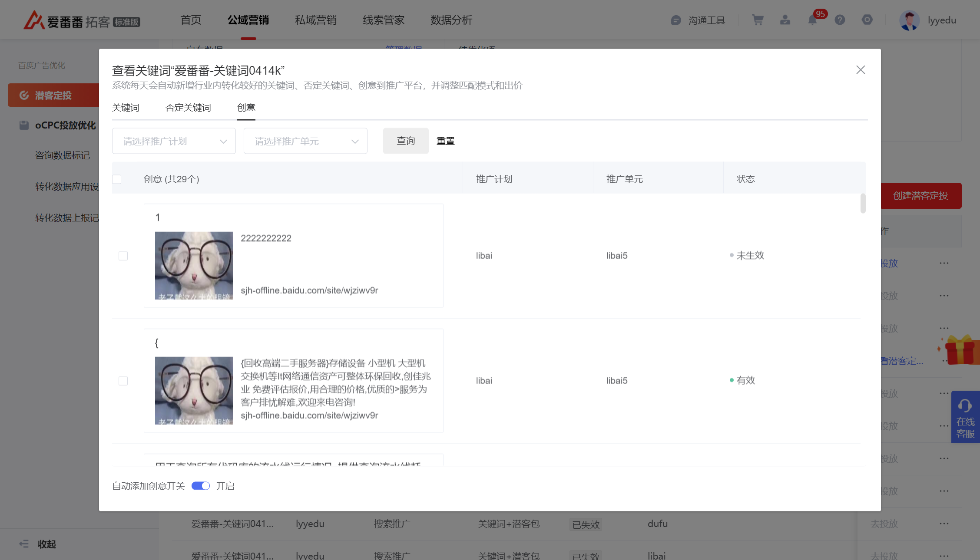This screenshot has width=980, height=560.
Task: Close the keyword view dialog
Action: pyautogui.click(x=861, y=70)
